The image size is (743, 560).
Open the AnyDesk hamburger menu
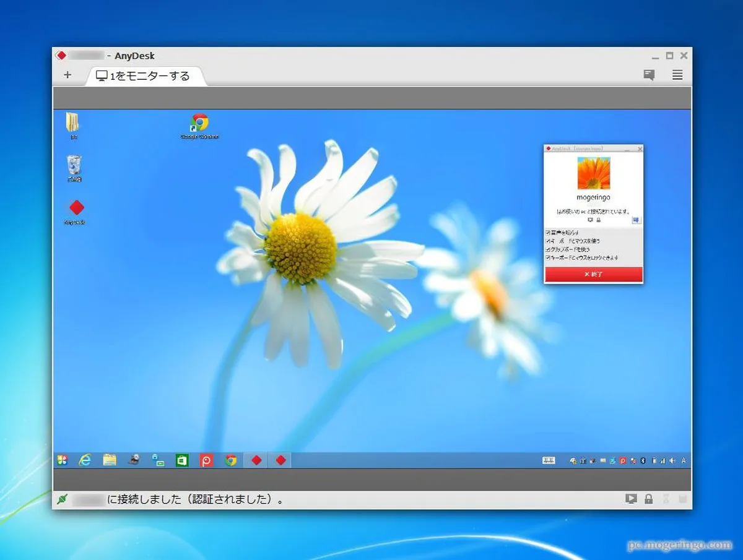(x=677, y=75)
